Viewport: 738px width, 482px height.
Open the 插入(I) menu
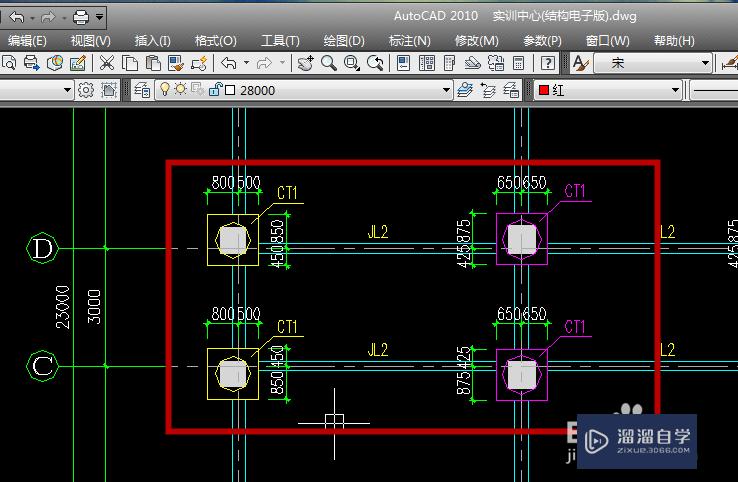point(152,41)
